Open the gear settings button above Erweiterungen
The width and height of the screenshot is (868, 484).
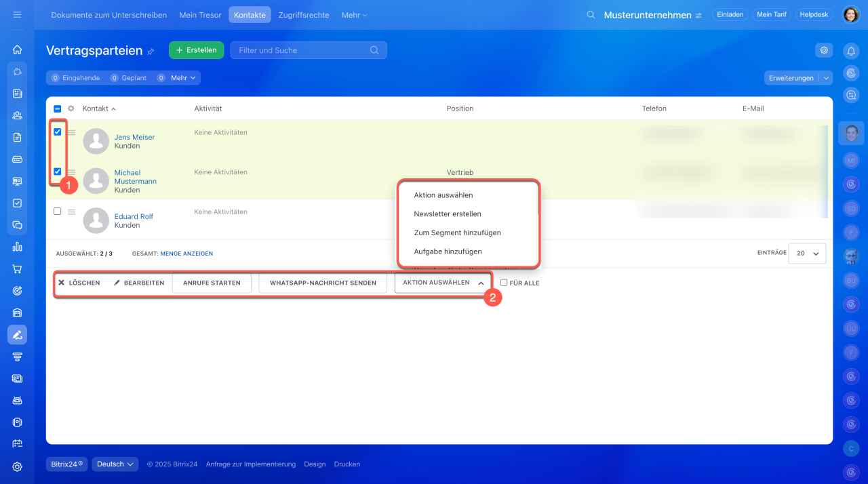point(824,50)
